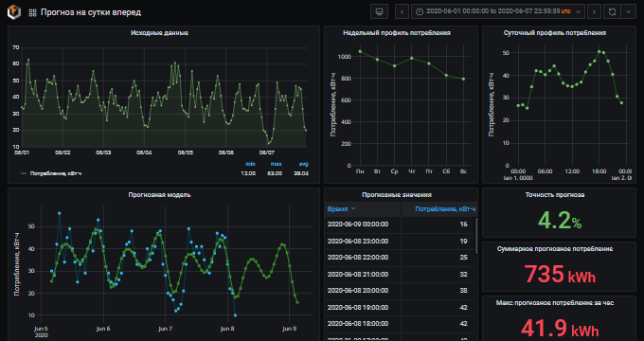
Task: Click the forecast table scrollbar
Action: [x=476, y=236]
